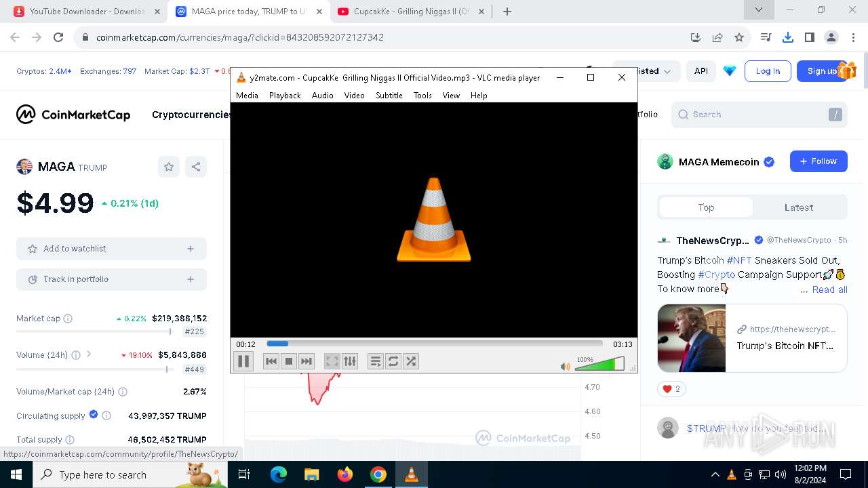Open VLC Subtitle menu
This screenshot has width=868, height=488.
[389, 96]
